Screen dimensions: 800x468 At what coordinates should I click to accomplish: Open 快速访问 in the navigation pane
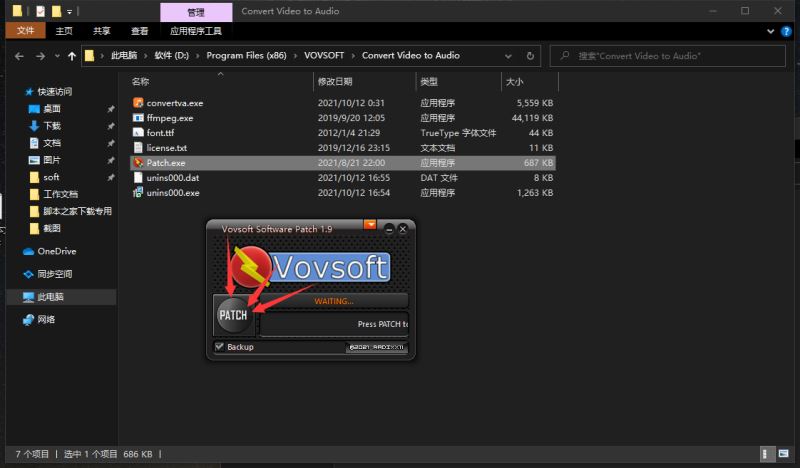click(x=55, y=92)
